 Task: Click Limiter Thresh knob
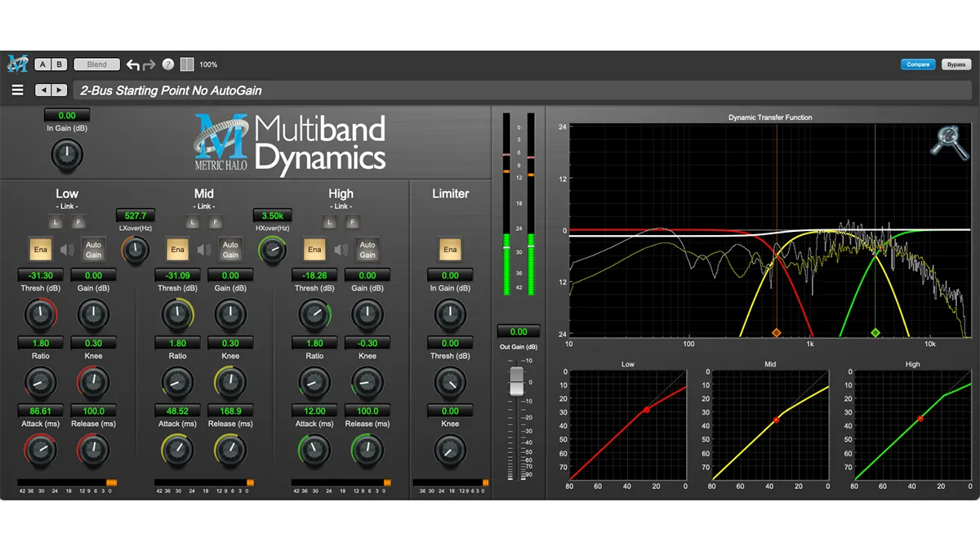450,381
